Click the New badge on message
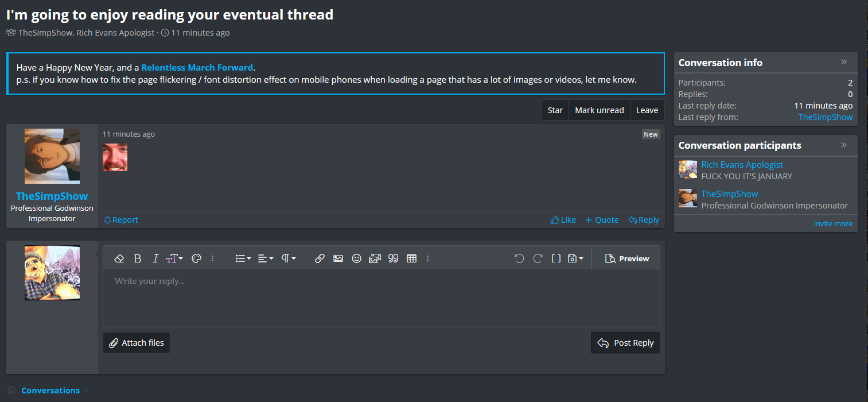Image resolution: width=868 pixels, height=402 pixels. pyautogui.click(x=651, y=134)
